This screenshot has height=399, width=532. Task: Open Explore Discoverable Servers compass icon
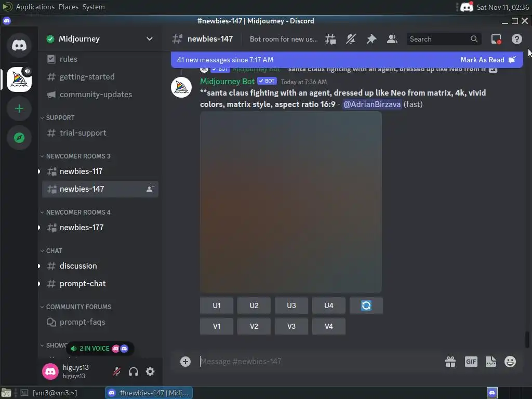click(x=19, y=138)
